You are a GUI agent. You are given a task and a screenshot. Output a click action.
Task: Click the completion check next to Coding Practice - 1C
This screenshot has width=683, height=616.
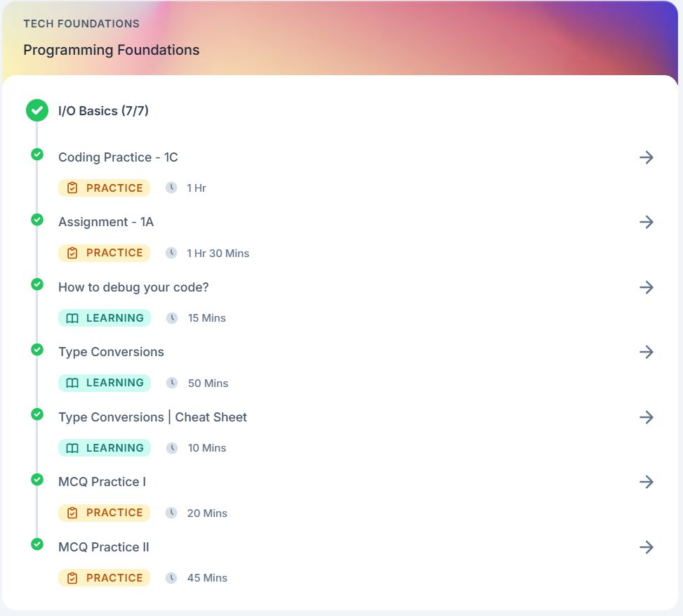pyautogui.click(x=37, y=155)
